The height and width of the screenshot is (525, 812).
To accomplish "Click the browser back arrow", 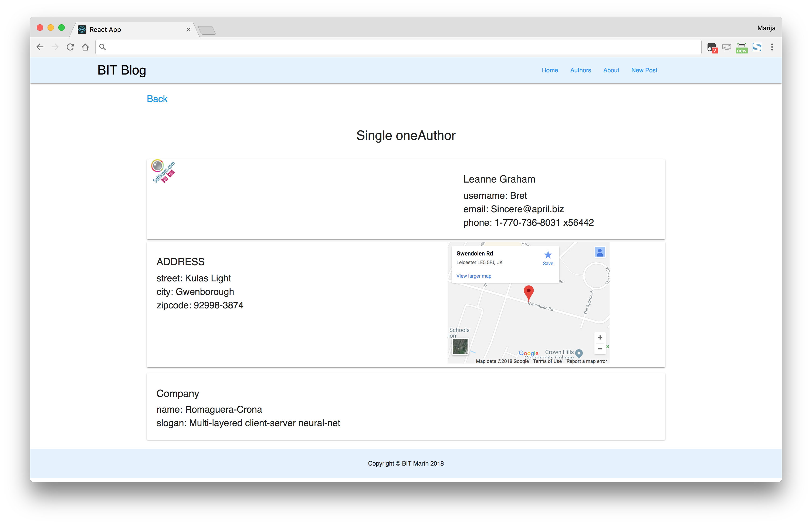I will click(x=40, y=47).
